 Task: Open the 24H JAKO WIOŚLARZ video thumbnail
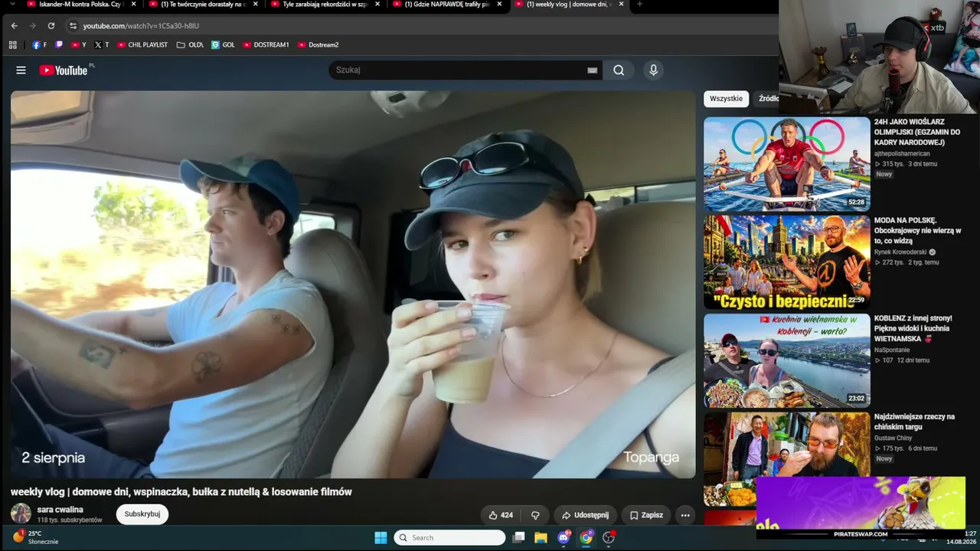click(x=787, y=164)
